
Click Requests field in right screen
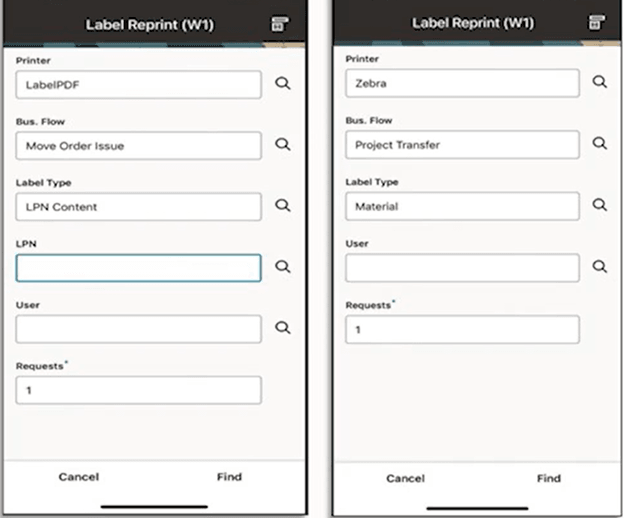(462, 329)
